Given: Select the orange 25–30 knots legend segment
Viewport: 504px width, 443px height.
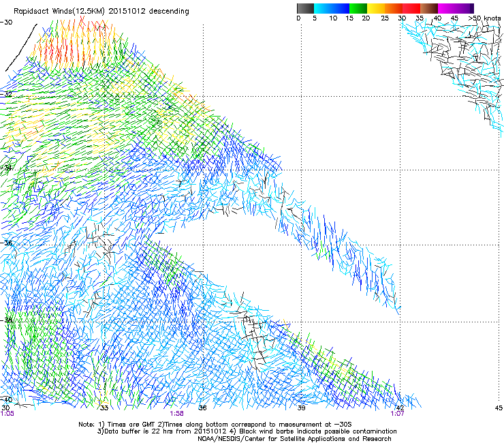Looking at the screenshot, I should pyautogui.click(x=394, y=8).
